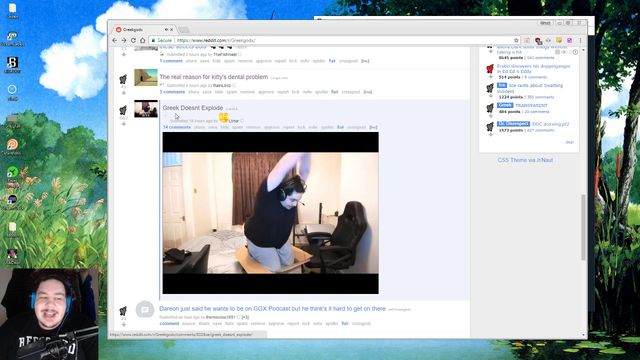Select the Greekgods browser tab
The image size is (640, 360).
tap(144, 29)
